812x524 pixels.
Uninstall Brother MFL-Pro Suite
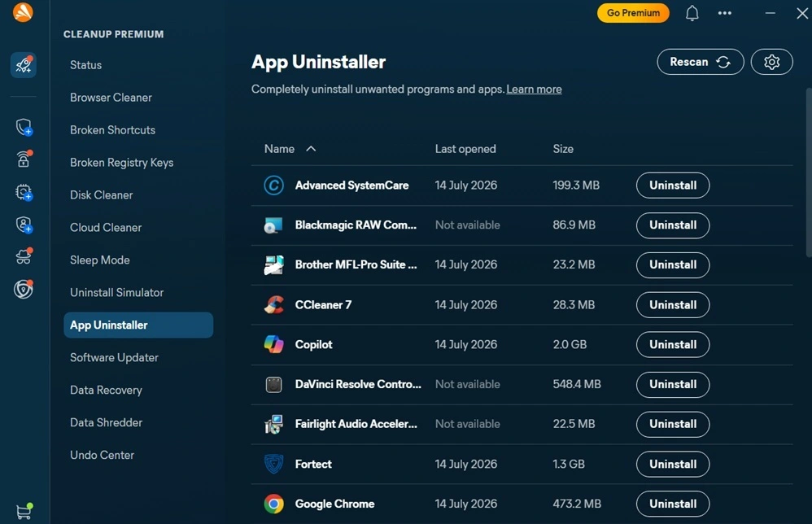pyautogui.click(x=673, y=265)
